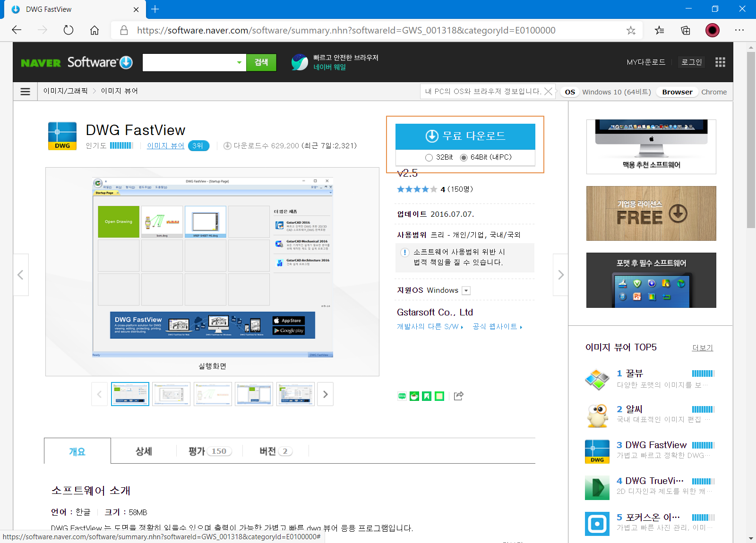The image size is (756, 543).
Task: Switch to the 개요 tab
Action: (77, 451)
